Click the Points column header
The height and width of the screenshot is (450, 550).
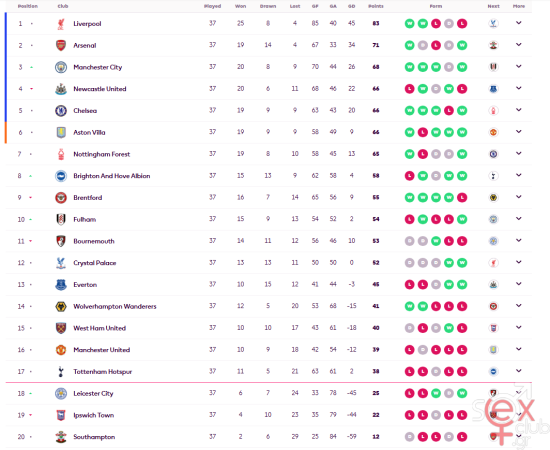point(376,6)
